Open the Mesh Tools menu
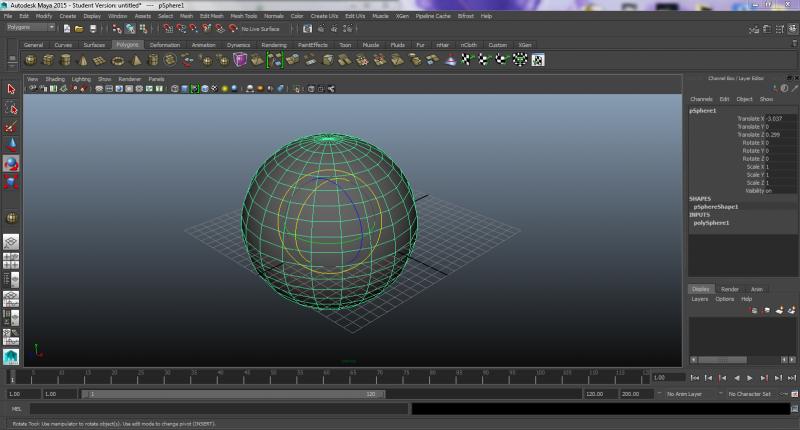The image size is (800, 430). [243, 16]
